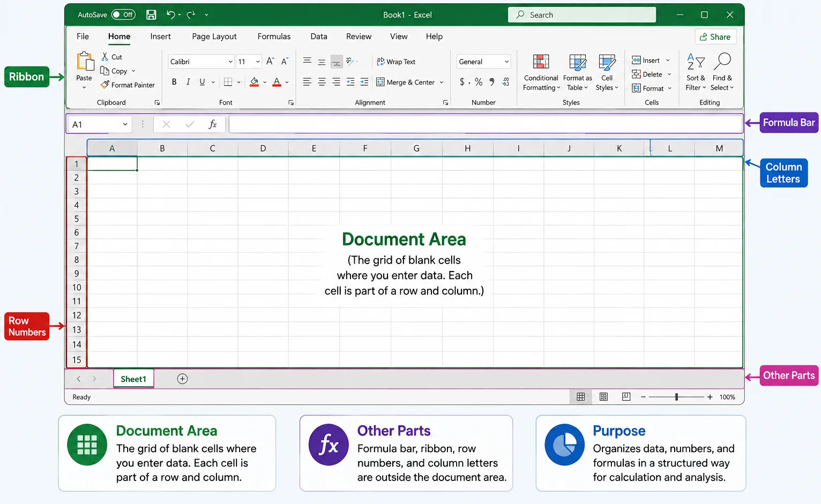Switch to the Formulas tab
Image resolution: width=821 pixels, height=504 pixels.
pos(274,36)
